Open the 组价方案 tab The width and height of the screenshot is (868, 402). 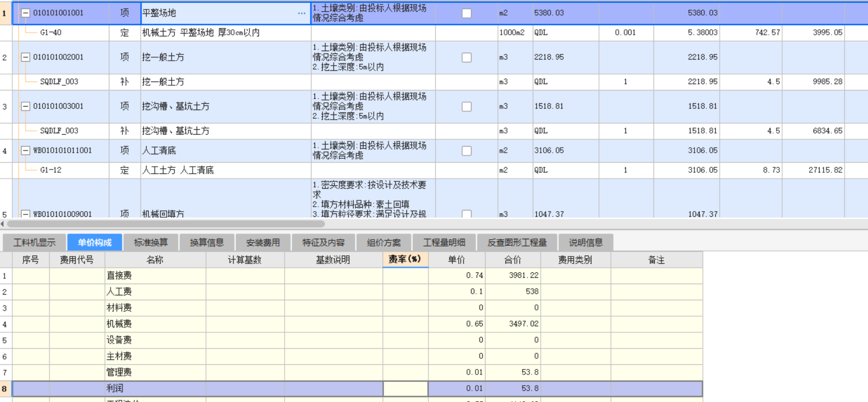pyautogui.click(x=384, y=243)
